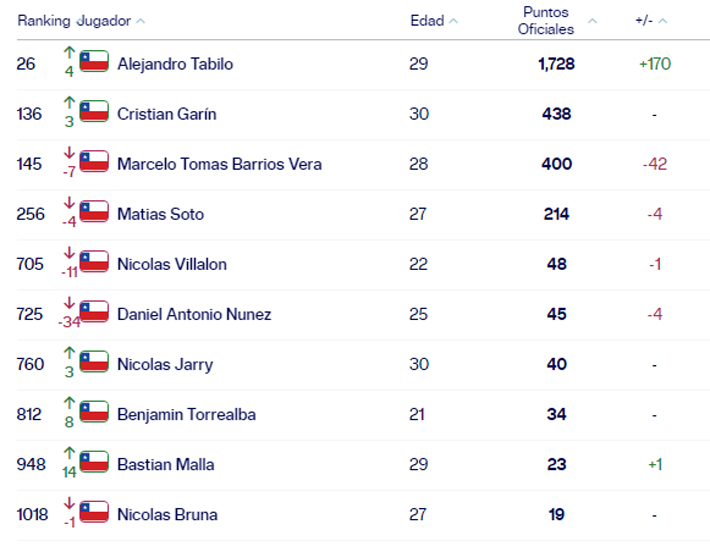
Task: Open Cristian Garín player link
Action: pos(167,114)
